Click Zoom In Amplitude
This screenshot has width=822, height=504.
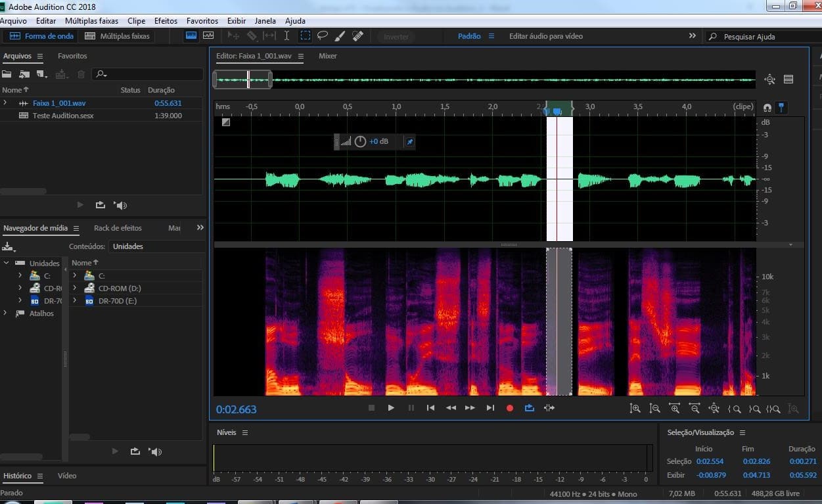[x=635, y=409]
